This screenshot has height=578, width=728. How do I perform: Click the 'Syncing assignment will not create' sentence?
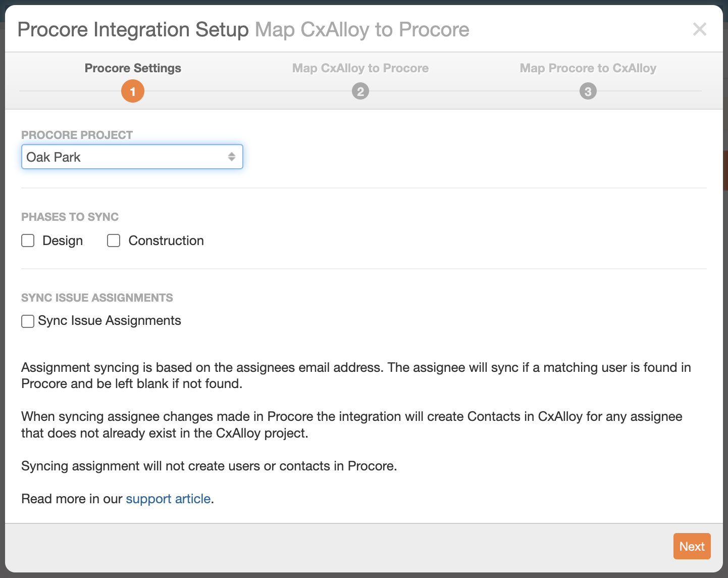(209, 466)
